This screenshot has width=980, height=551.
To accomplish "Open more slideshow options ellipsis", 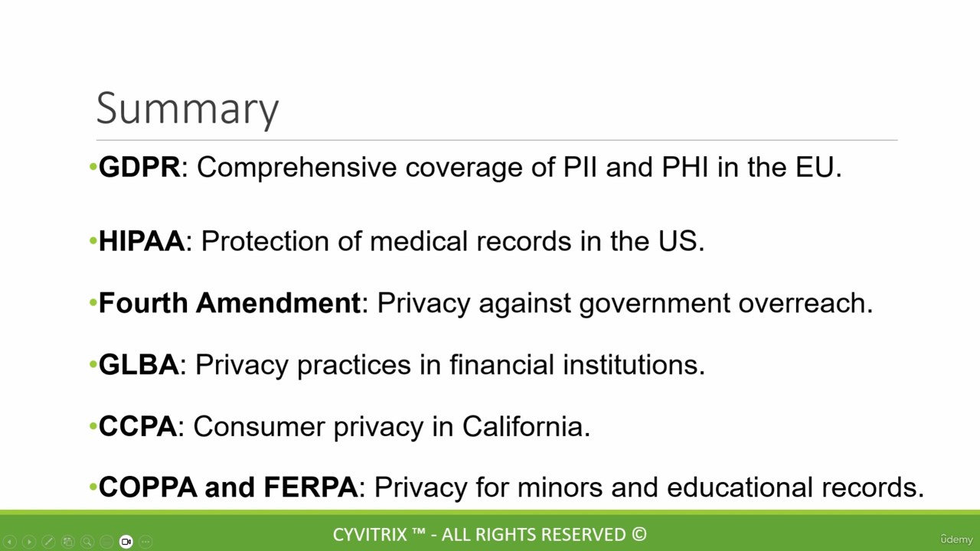I will click(145, 542).
